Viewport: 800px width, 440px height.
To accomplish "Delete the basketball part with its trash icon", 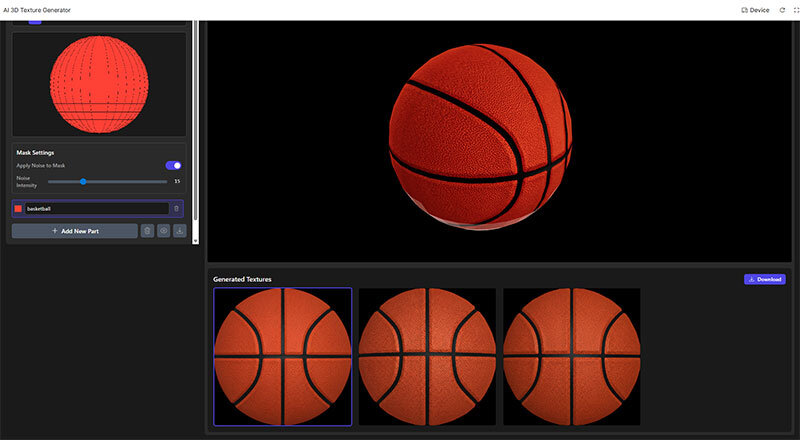I will (177, 209).
